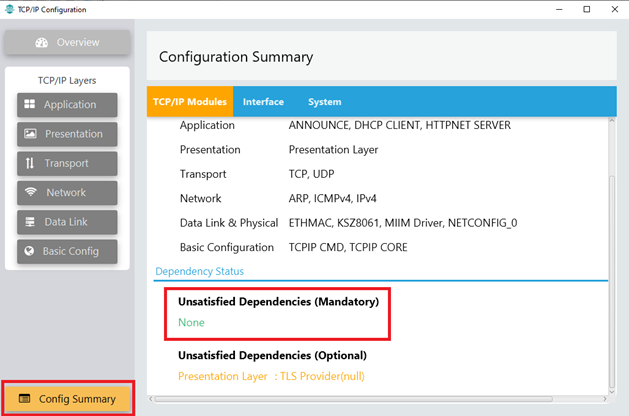Select 'ETHMAC, KSZ8061, MIIM Driver, NETCONFIG_0' text
629x416 pixels.
(403, 223)
